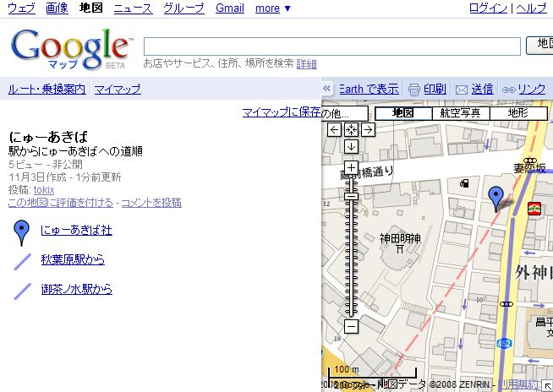
Task: Click the red restaurant icon on map
Action: pos(534,209)
